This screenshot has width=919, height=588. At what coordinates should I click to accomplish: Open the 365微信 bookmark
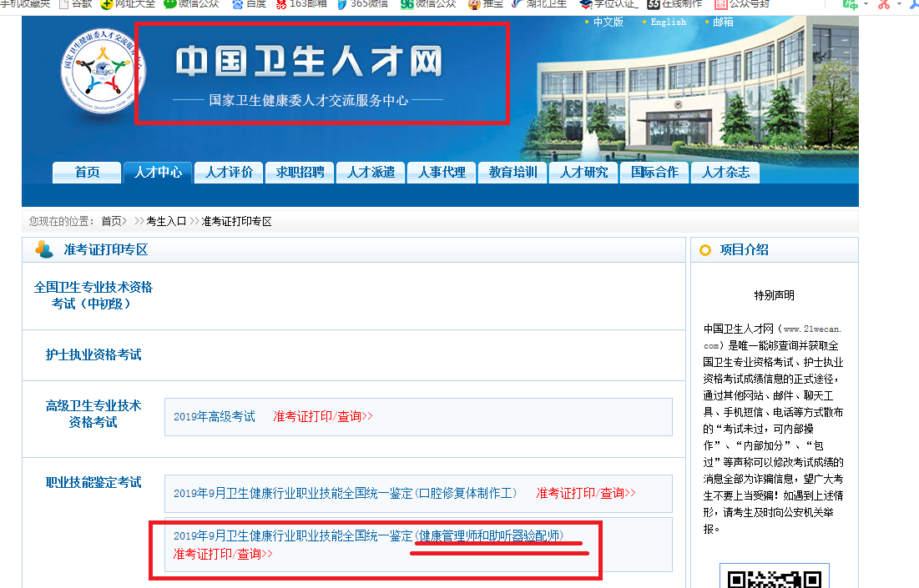click(x=363, y=4)
